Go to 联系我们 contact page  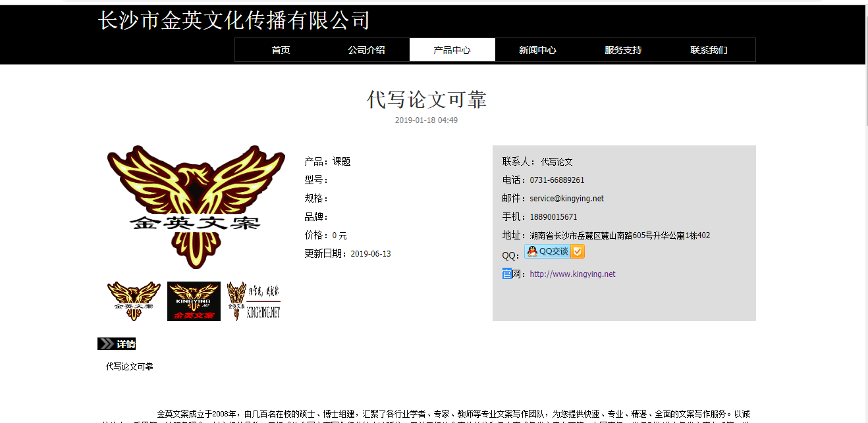709,50
